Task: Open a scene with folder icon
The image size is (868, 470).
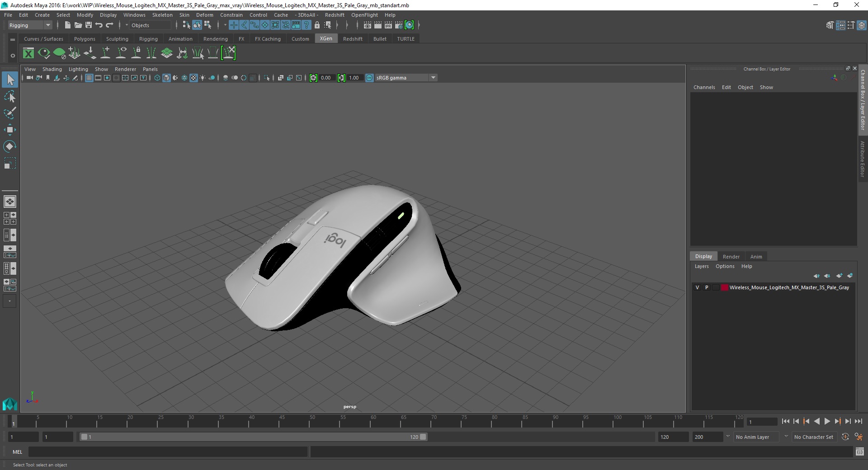Action: click(x=78, y=25)
